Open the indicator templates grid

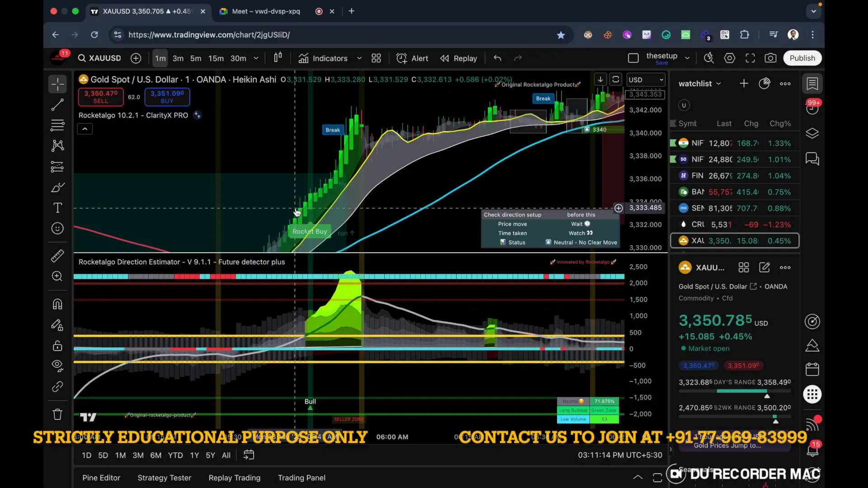(x=376, y=58)
